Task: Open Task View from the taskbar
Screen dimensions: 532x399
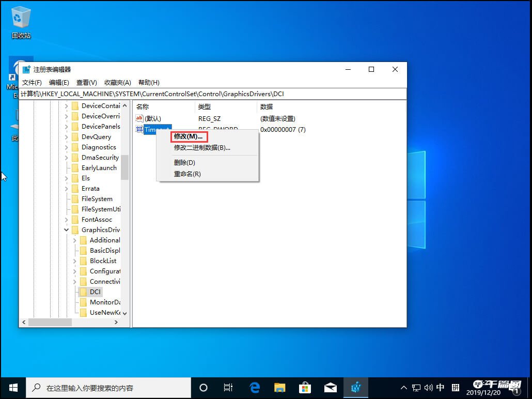Action: pyautogui.click(x=228, y=387)
